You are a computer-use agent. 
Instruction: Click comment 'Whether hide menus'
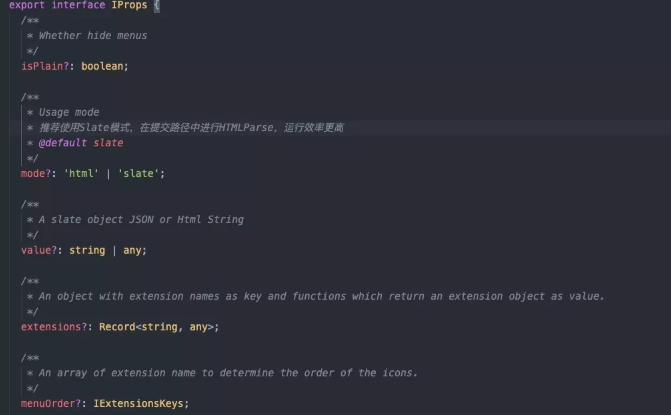point(93,36)
